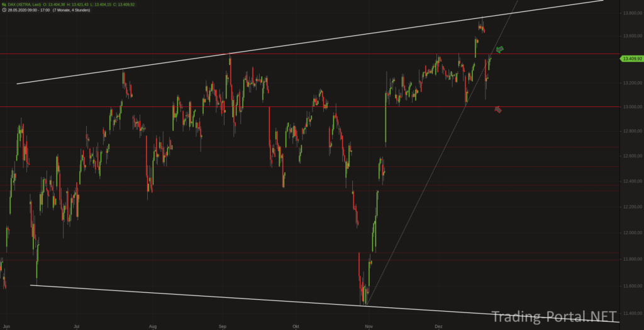The height and width of the screenshot is (330, 644).
Task: Click the Aug label on the time axis
Action: pyautogui.click(x=153, y=327)
